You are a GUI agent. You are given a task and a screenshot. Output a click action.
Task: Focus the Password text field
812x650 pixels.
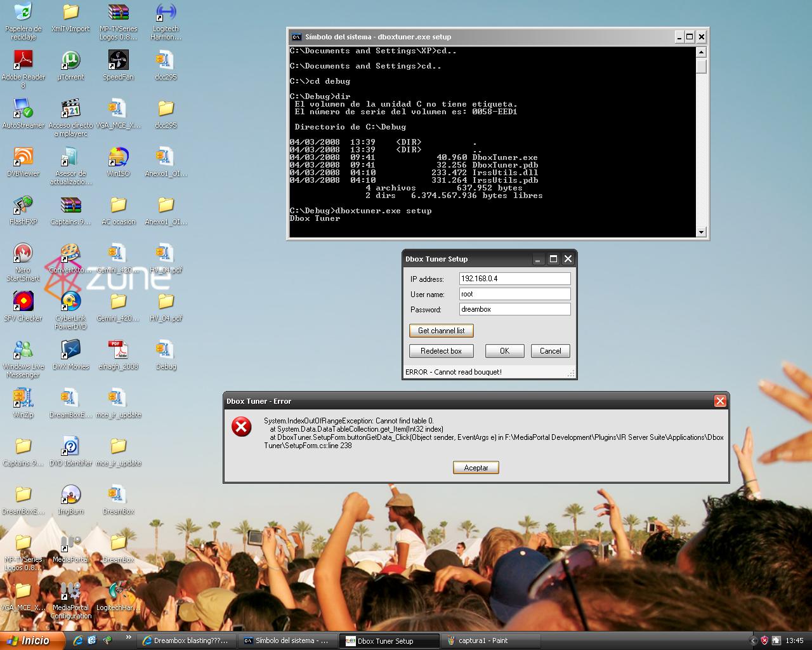pyautogui.click(x=514, y=309)
